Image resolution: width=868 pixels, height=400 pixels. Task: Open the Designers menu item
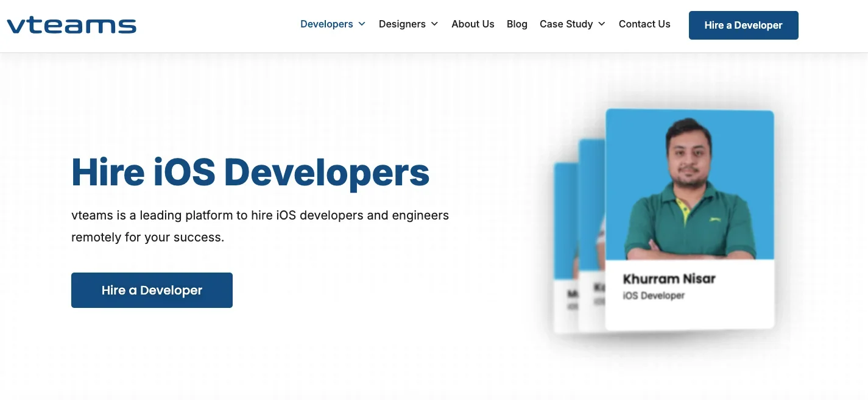coord(402,24)
